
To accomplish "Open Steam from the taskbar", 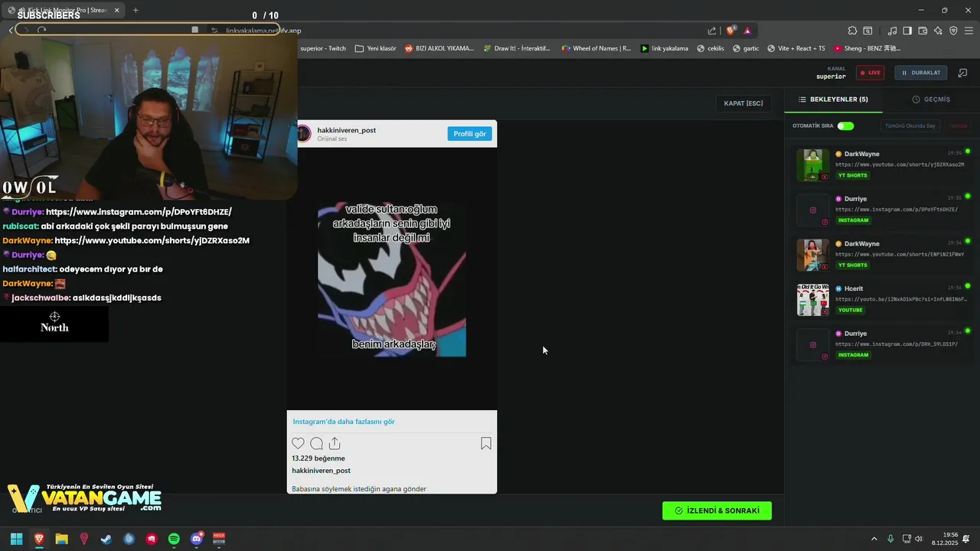I will click(106, 539).
